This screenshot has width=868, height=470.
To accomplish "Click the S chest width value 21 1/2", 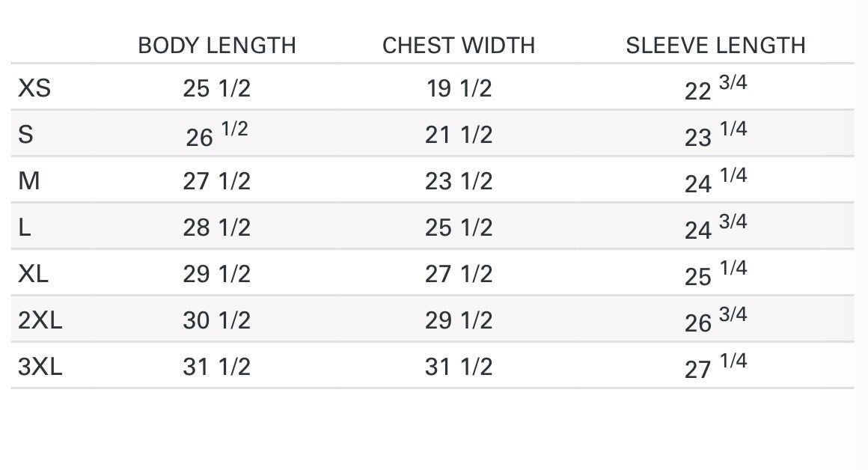I will click(x=459, y=135).
